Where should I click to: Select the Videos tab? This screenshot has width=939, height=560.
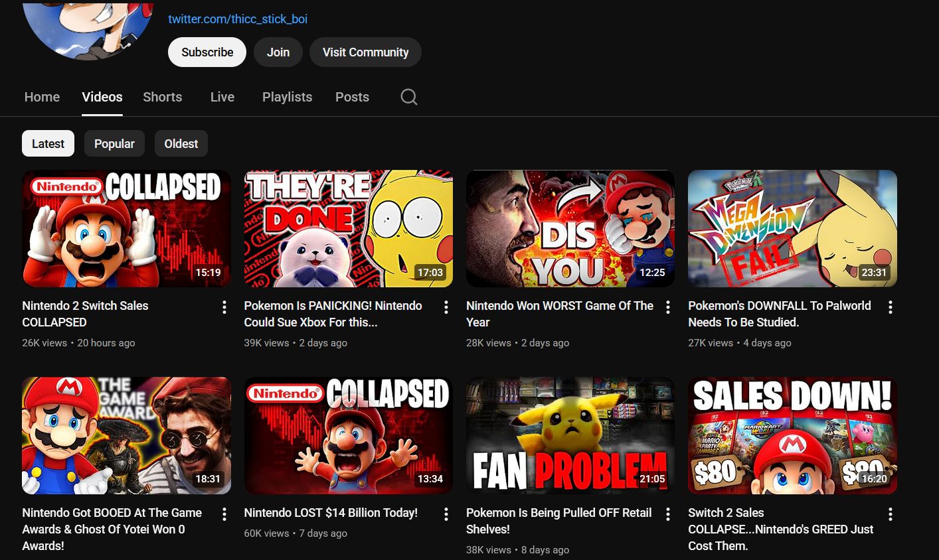tap(102, 97)
